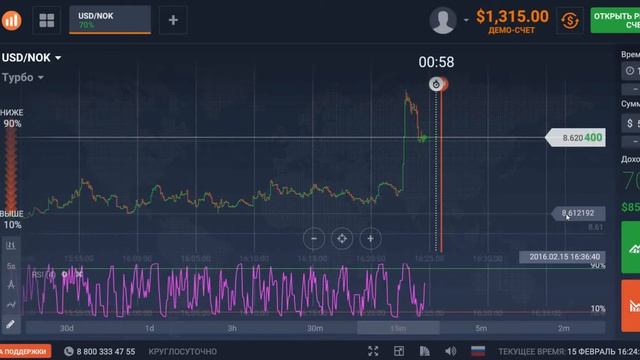Open the layout window icon
The height and width of the screenshot is (360, 640).
coord(399,351)
